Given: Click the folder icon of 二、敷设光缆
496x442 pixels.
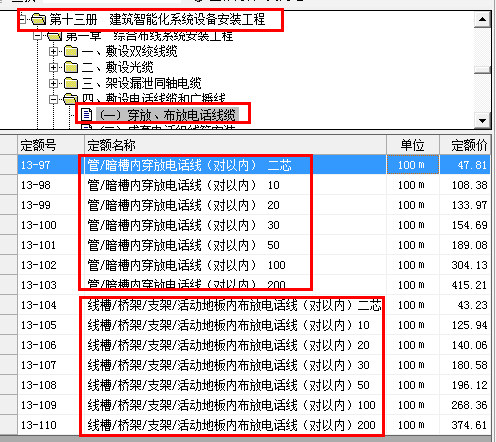Looking at the screenshot, I should (71, 67).
